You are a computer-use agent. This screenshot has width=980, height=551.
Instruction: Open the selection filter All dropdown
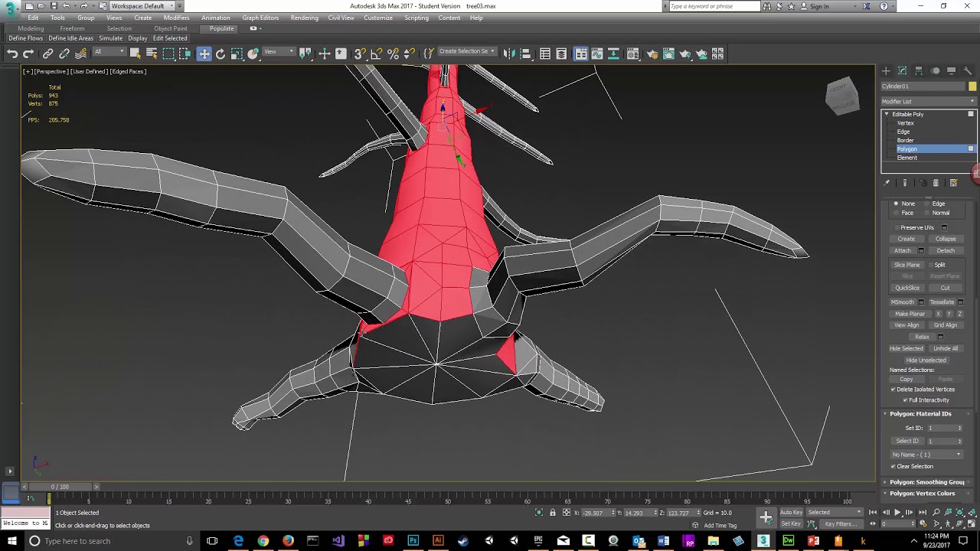pos(109,52)
